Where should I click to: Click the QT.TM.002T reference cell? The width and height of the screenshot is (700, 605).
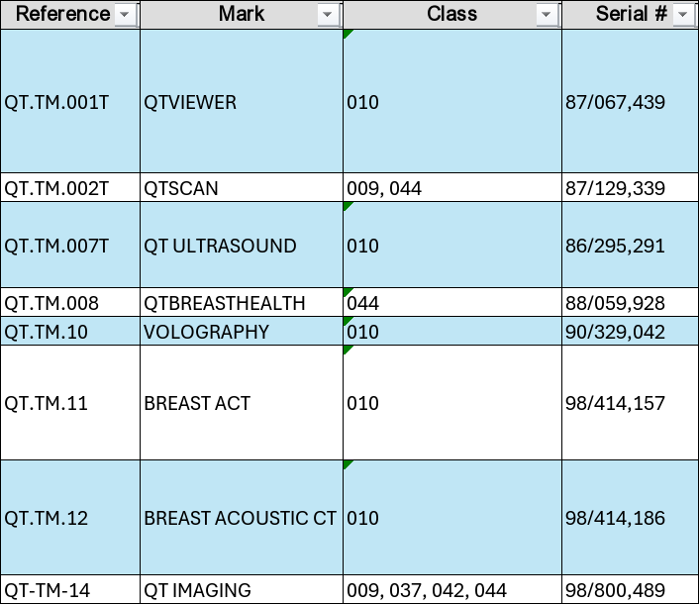(x=71, y=188)
